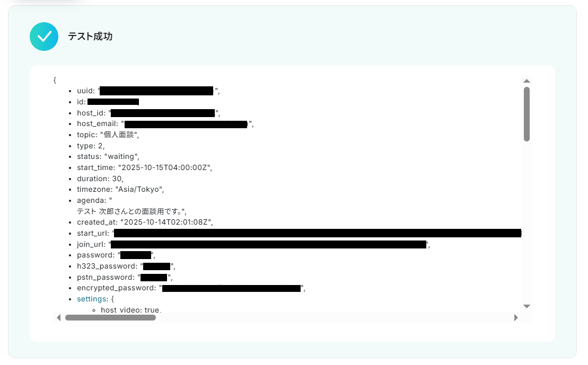
Task: Click the scroll up arrow
Action: (x=526, y=81)
